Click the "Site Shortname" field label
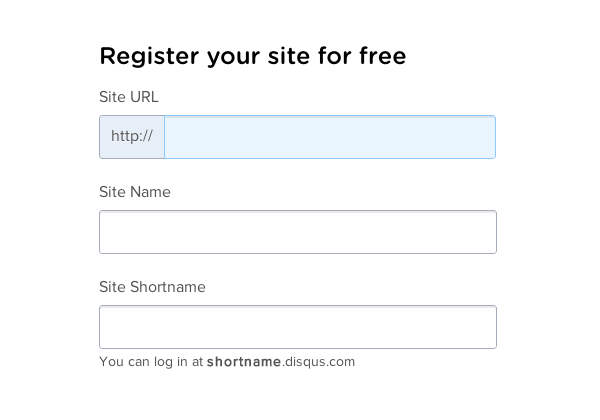 coord(152,287)
